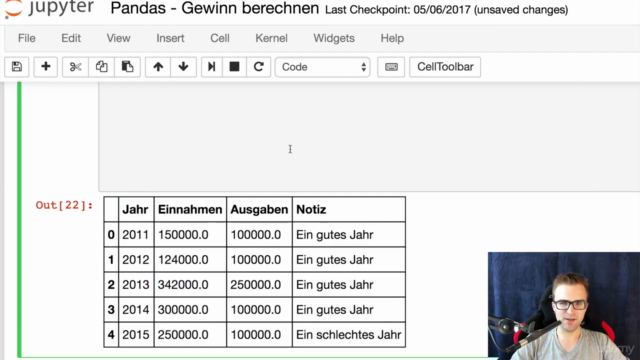Rename notebook title Pandas - Gewinn berechnen

click(x=215, y=8)
